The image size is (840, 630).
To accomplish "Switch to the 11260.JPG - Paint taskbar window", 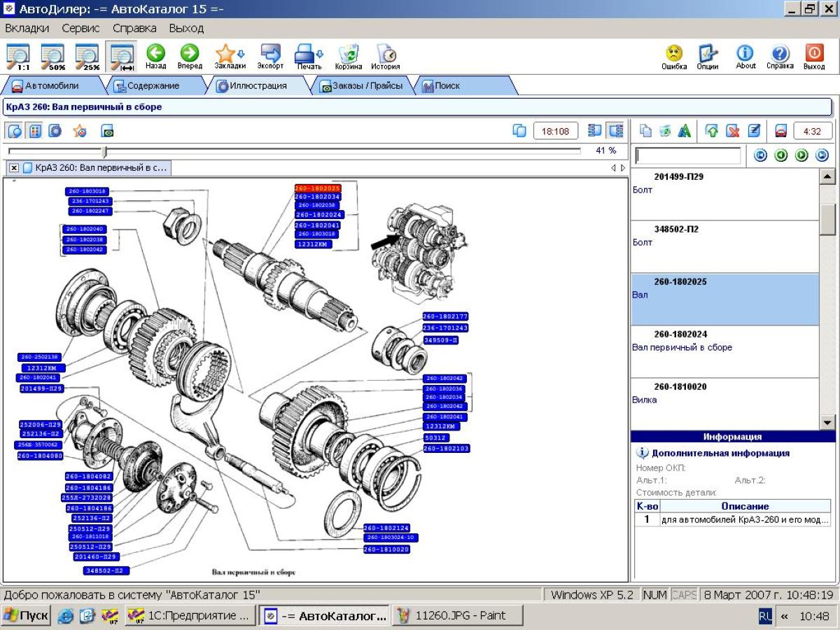I will pyautogui.click(x=458, y=616).
